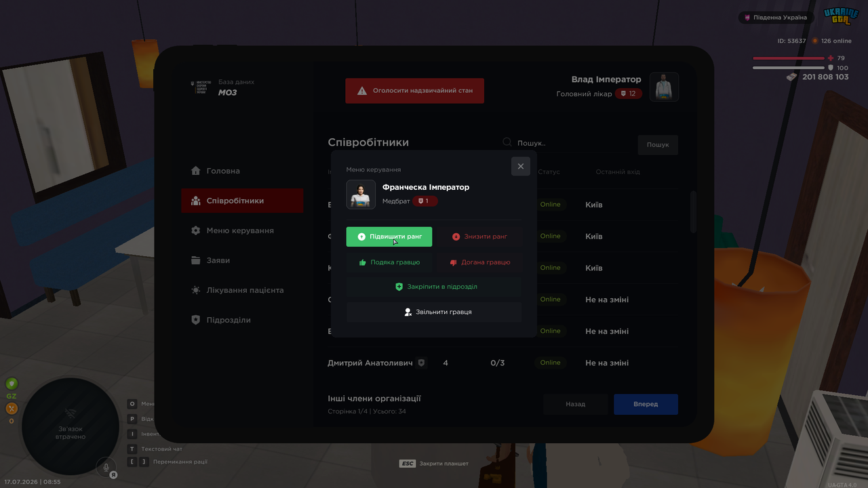Click the thumbs-down icon on Догана гравцю
Screen dimensions: 868x488
coord(454,262)
